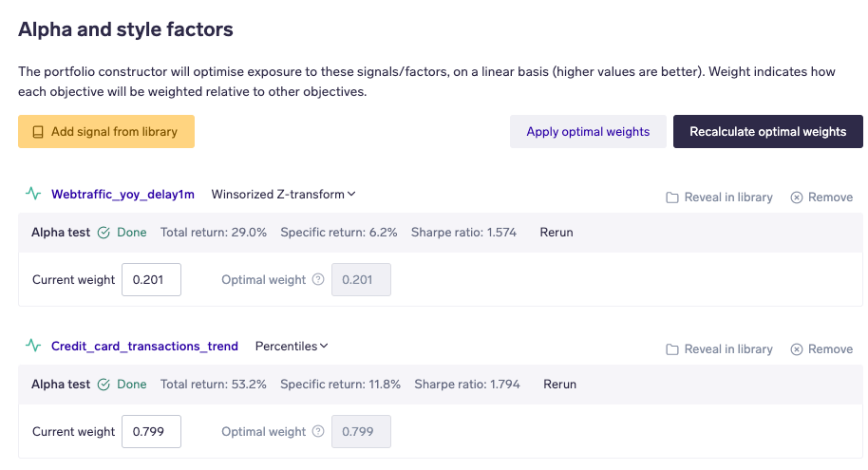Viewport: 868px width, 470px height.
Task: Open the Winsorized Z-transform dropdown
Action: point(283,195)
